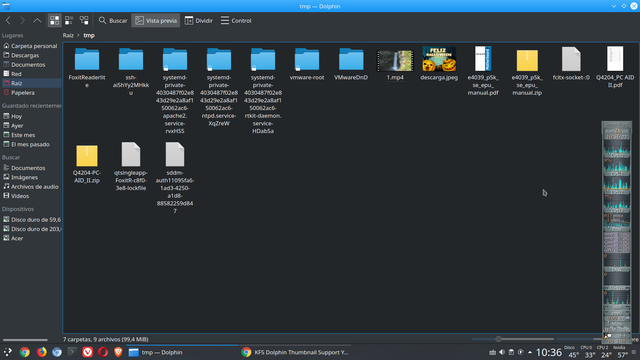Viewport: 640px width, 360px height.
Task: Select Raíz in the sidebar
Action: (31, 83)
